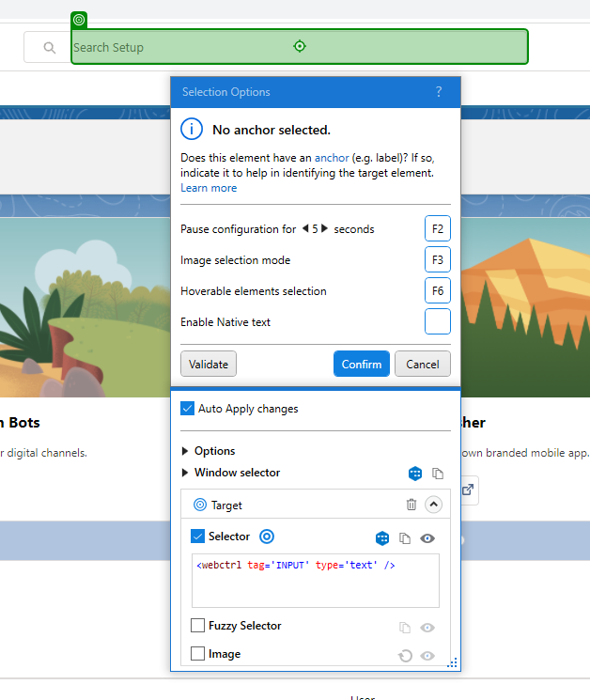Open the Selector row's hexagon editor icon
This screenshot has height=700, width=590.
click(x=382, y=538)
